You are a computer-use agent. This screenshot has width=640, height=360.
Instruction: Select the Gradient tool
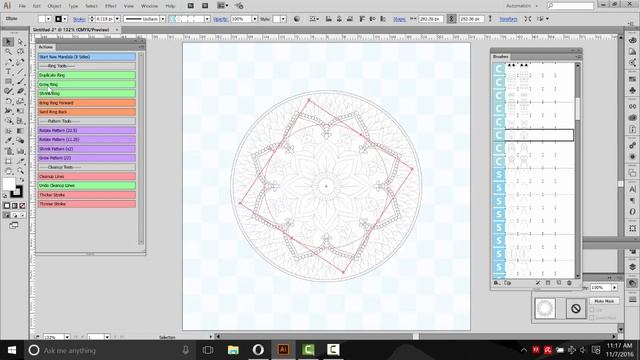tap(20, 131)
